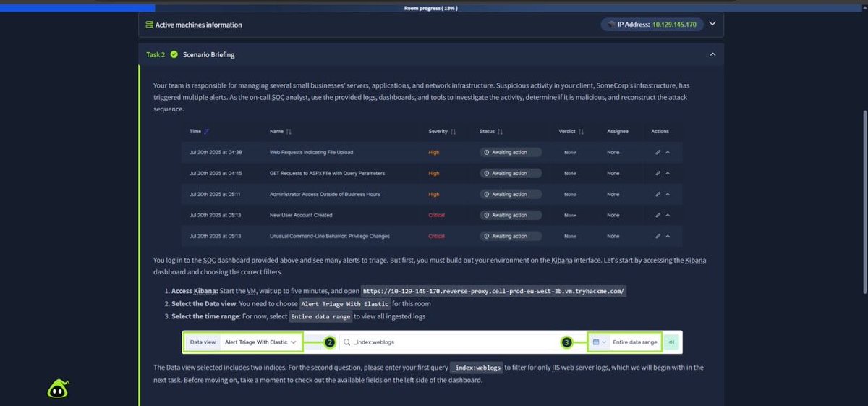Edit the Web Requests Indicating File Upload alert
The height and width of the screenshot is (406, 868).
(658, 153)
